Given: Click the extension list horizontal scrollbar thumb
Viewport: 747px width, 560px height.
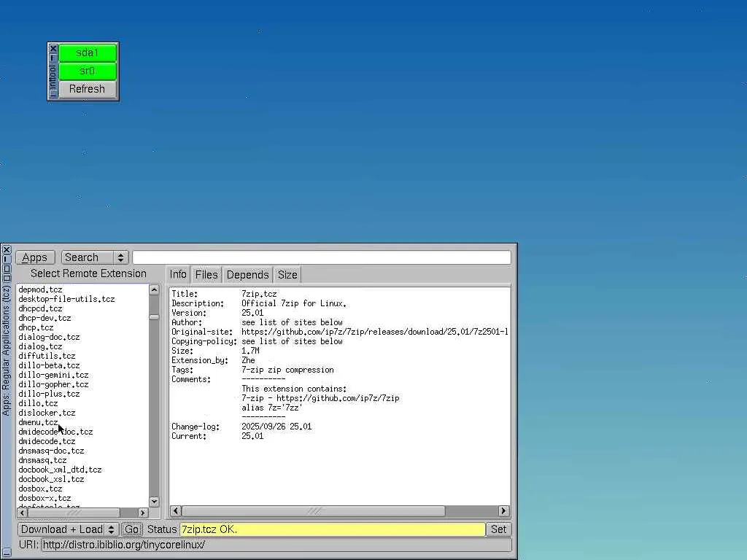Looking at the screenshot, I should pyautogui.click(x=74, y=513).
